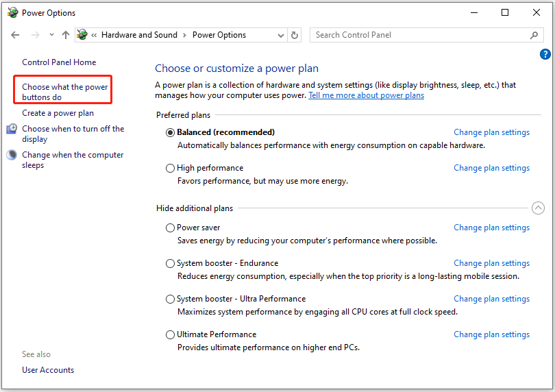Open Create a power plan

58,113
